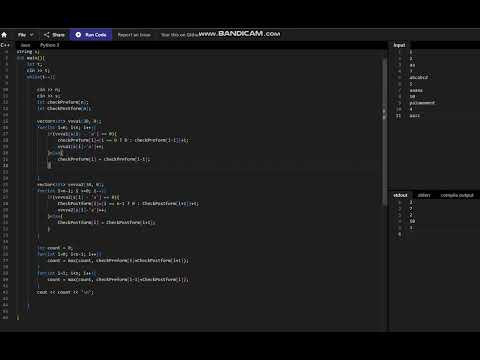Open the File dropdown menu
Image resolution: width=480 pixels, height=360 pixels.
26,35
